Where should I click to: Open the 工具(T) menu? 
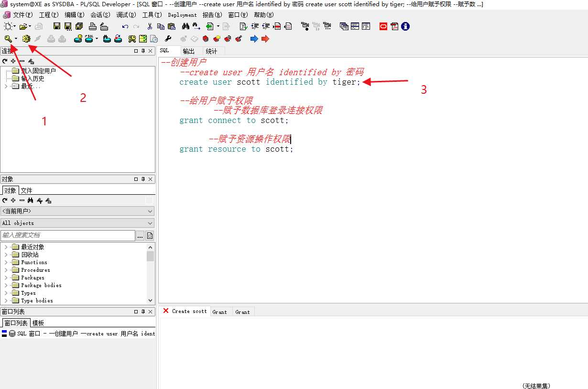pyautogui.click(x=152, y=15)
